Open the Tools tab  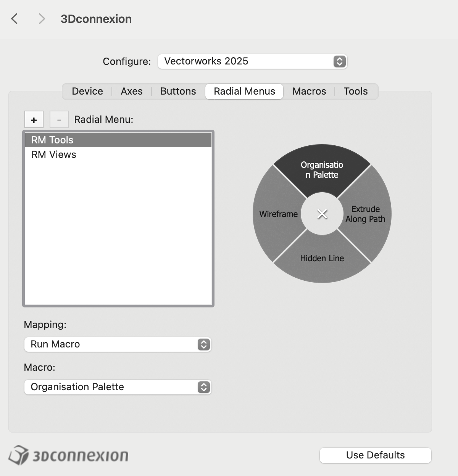tap(355, 92)
